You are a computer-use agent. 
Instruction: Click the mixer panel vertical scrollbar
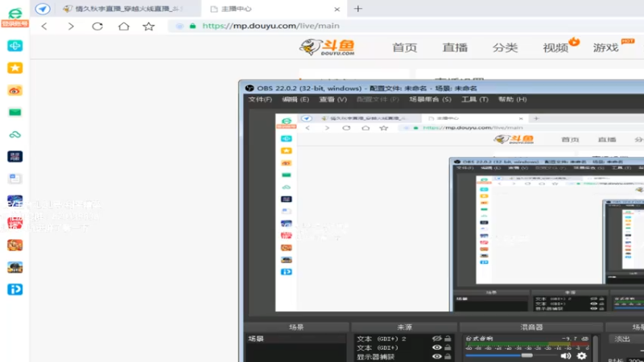pos(595,348)
